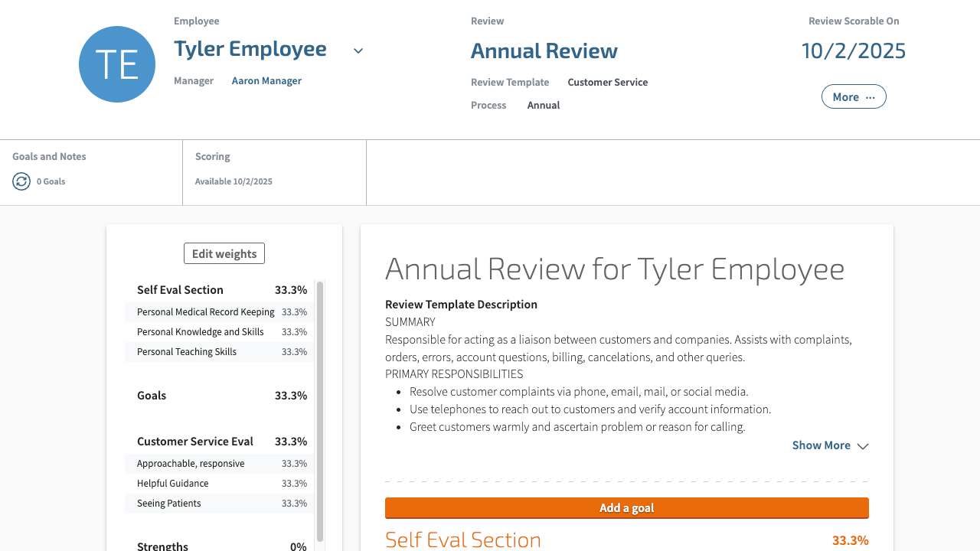Click the Customer Service review template value
Screen dimensions: 980x551
(608, 82)
